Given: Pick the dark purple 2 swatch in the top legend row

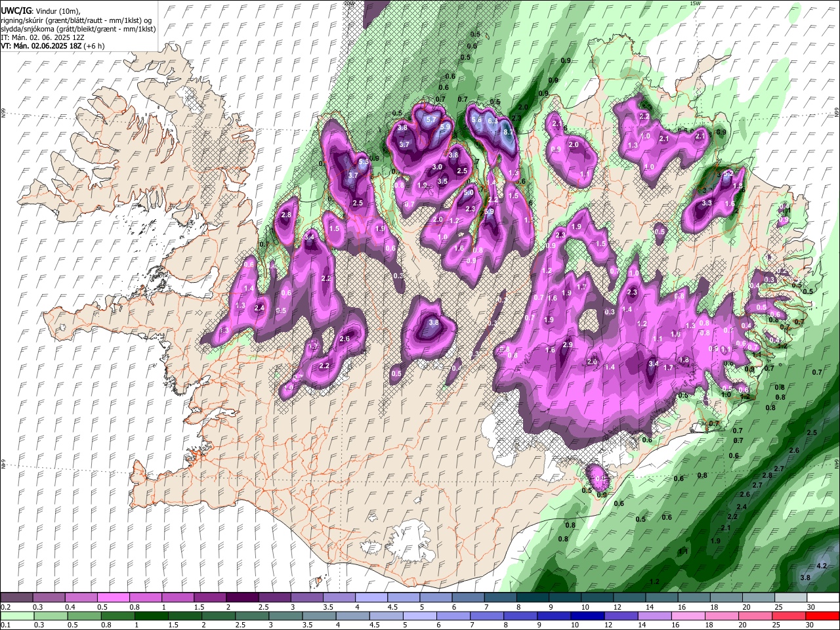Looking at the screenshot, I should point(242,598).
